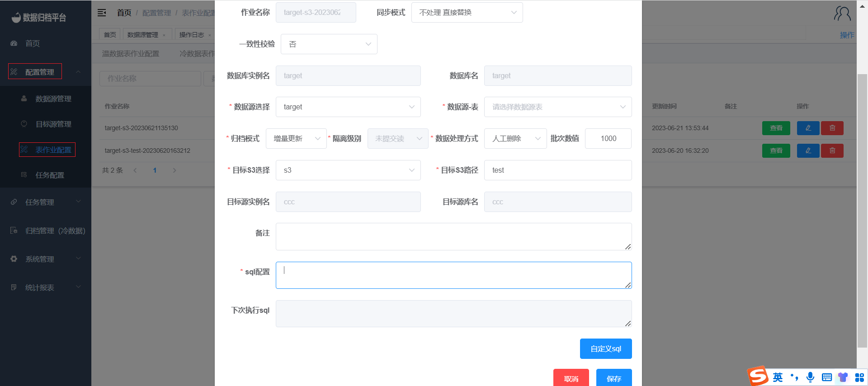Toggle the IME punctuation mode icon
The image size is (868, 386).
click(x=794, y=377)
